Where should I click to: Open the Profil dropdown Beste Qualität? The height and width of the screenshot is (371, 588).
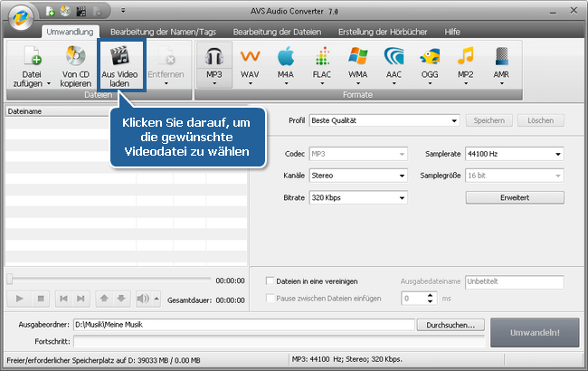click(384, 120)
